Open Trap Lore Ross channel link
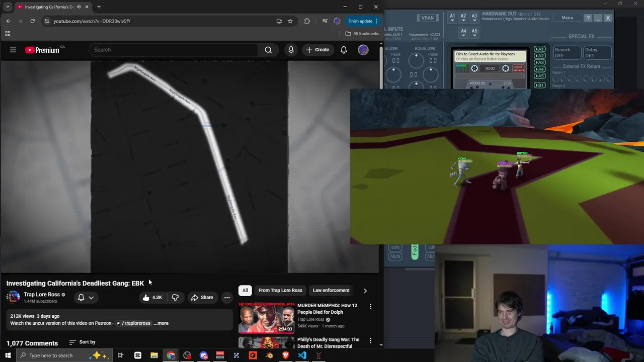Screen dimensions: 644x362 [42, 295]
